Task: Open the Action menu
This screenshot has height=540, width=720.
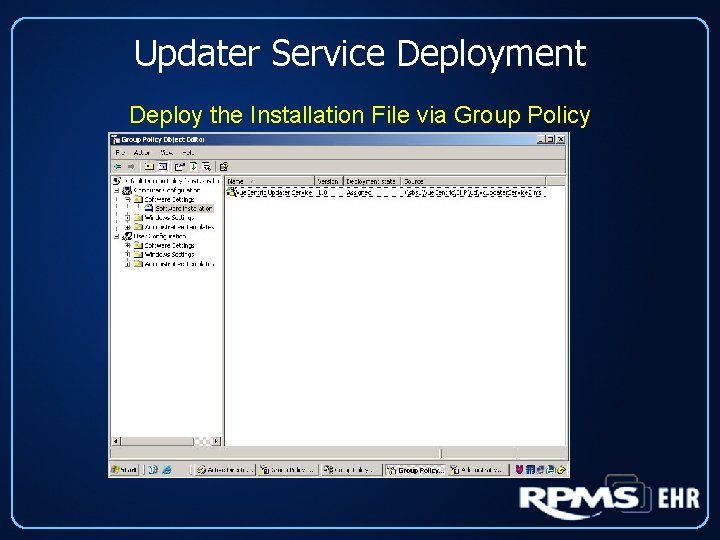Action: [142, 152]
